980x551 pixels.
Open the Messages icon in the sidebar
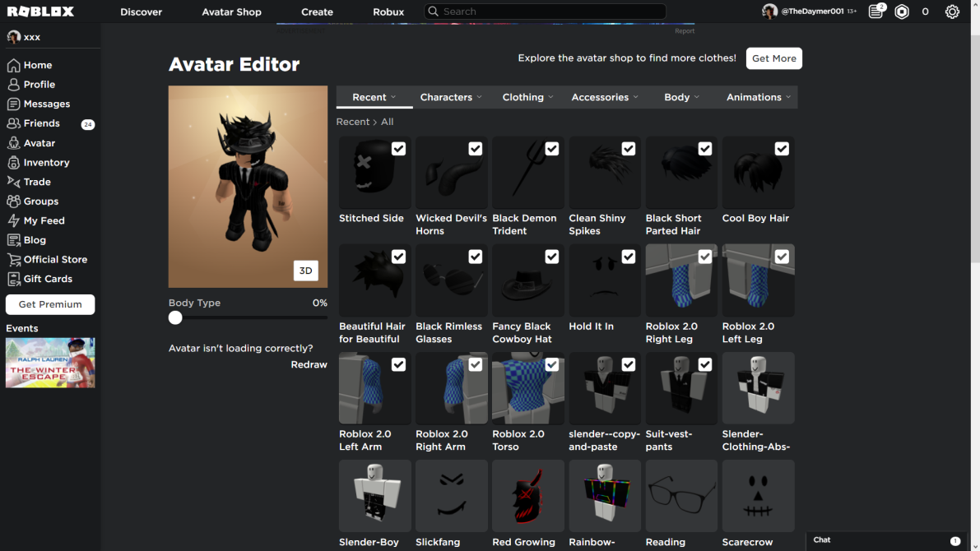tap(13, 104)
